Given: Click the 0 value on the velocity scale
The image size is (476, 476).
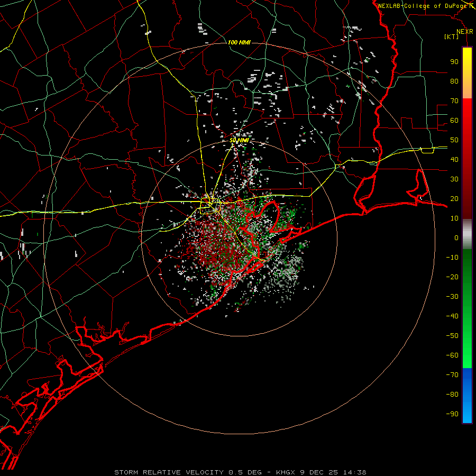Looking at the screenshot, I should 456,238.
